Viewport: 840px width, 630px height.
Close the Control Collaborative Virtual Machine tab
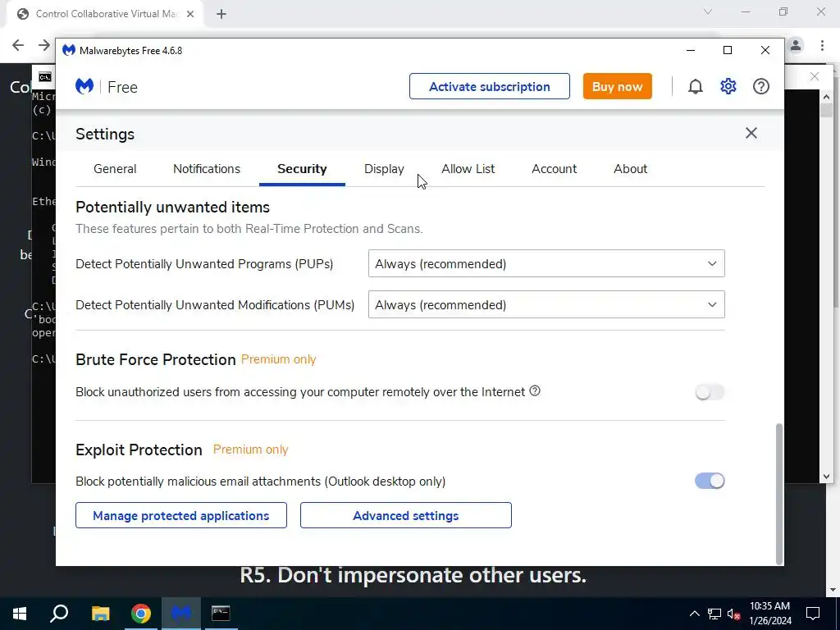click(x=190, y=14)
